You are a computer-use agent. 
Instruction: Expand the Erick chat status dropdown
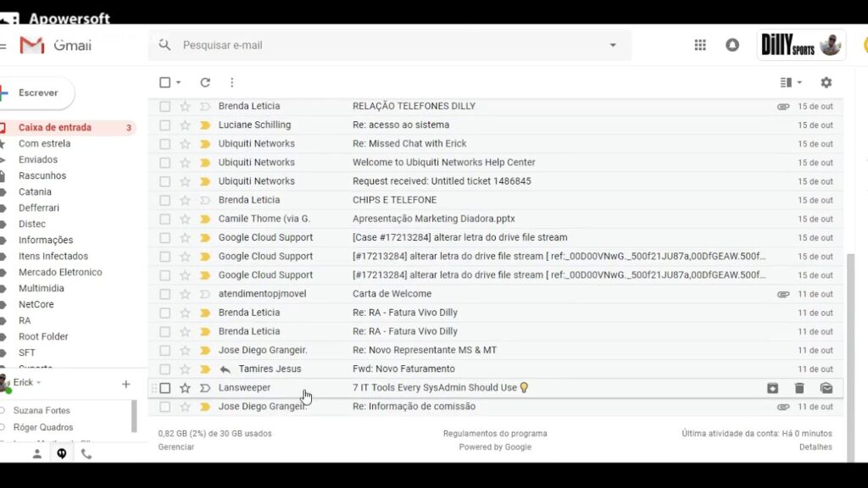[x=39, y=383]
